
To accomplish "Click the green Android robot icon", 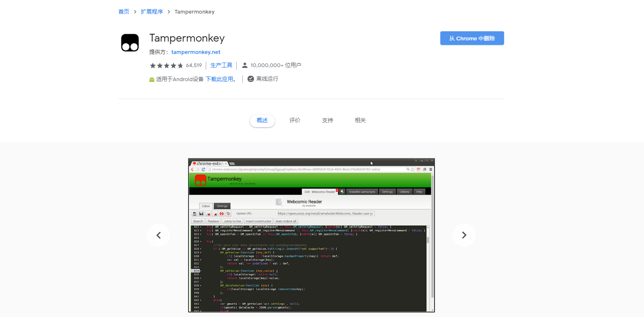I will (x=152, y=79).
